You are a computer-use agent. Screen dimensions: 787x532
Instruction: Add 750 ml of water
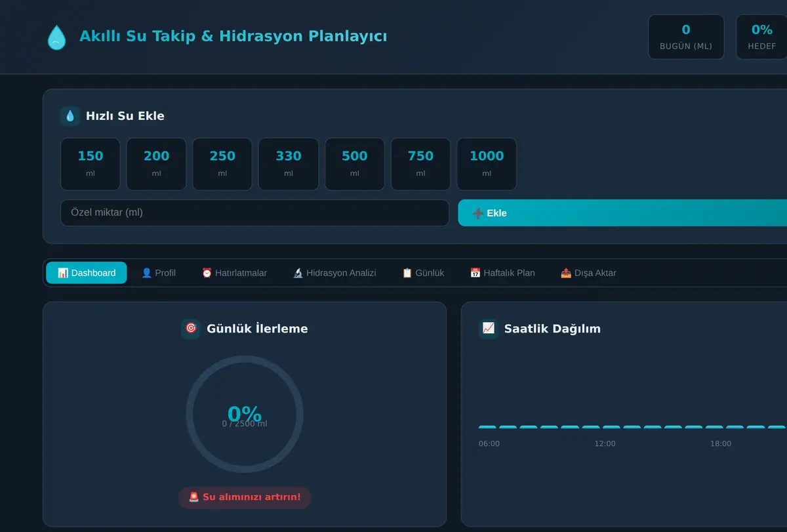[x=420, y=164]
